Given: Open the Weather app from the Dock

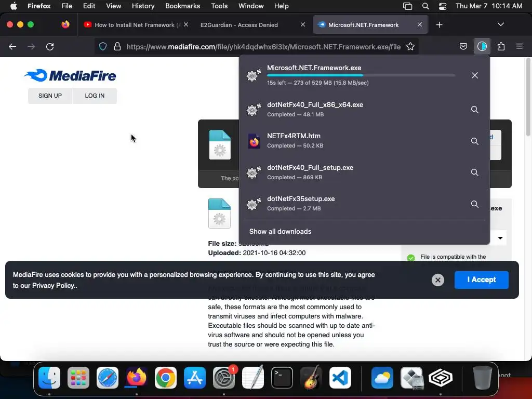Looking at the screenshot, I should point(382,377).
